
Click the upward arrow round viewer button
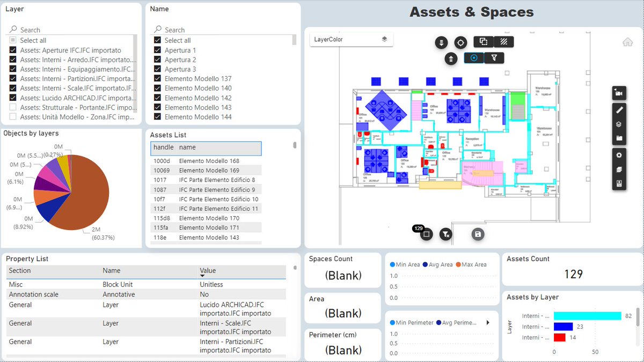(x=451, y=58)
